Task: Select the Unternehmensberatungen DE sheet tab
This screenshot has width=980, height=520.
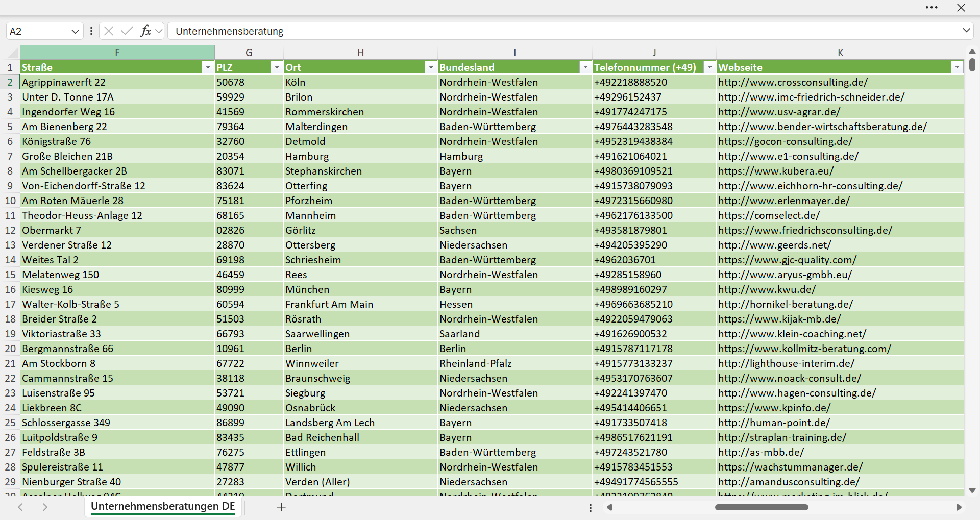Action: tap(163, 506)
